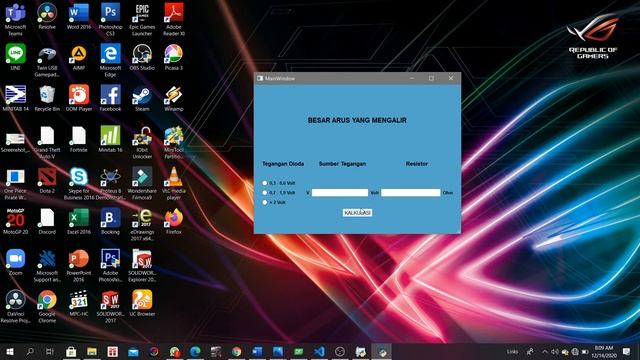Screen dimensions: 640x360
Task: Open IObit Unlocker desktop icon
Action: 142,142
